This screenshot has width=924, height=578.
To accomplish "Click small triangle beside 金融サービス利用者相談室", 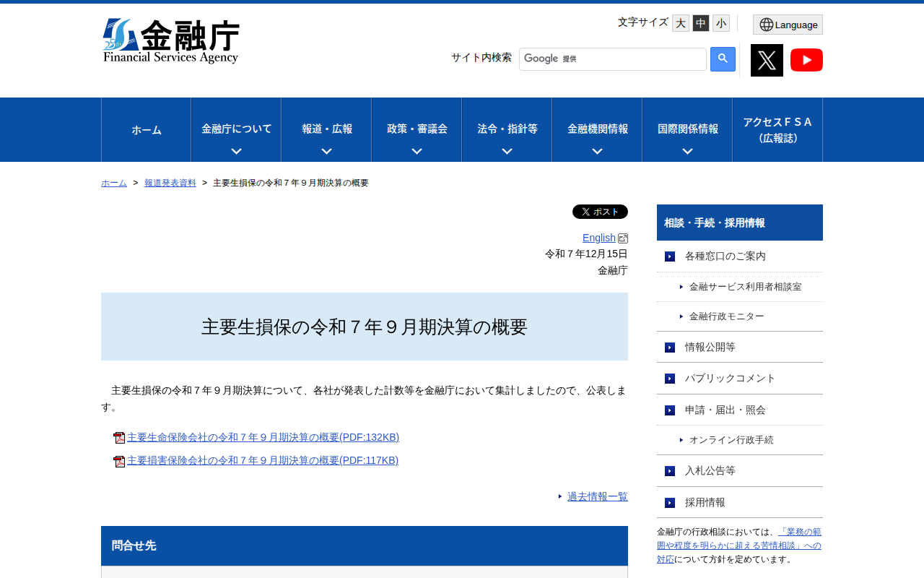I will coord(681,287).
